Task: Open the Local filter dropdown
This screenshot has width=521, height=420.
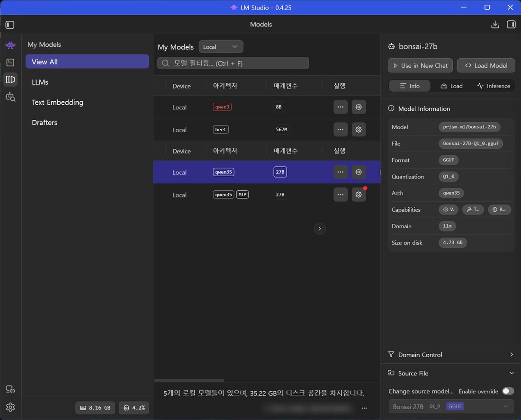Action: (221, 47)
